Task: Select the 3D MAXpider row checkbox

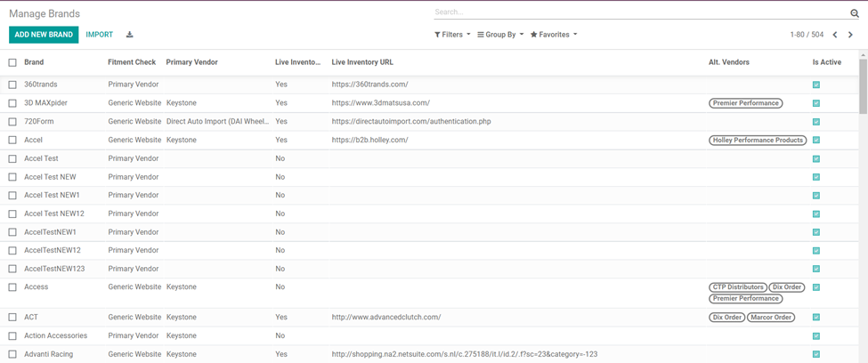Action: 12,103
